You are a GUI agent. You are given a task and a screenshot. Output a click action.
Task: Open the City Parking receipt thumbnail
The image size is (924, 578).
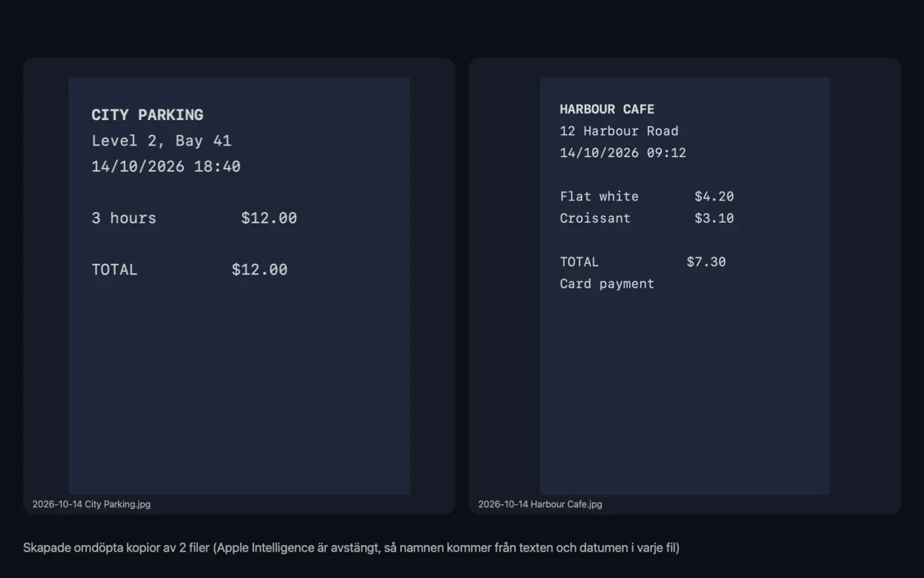[x=239, y=285]
